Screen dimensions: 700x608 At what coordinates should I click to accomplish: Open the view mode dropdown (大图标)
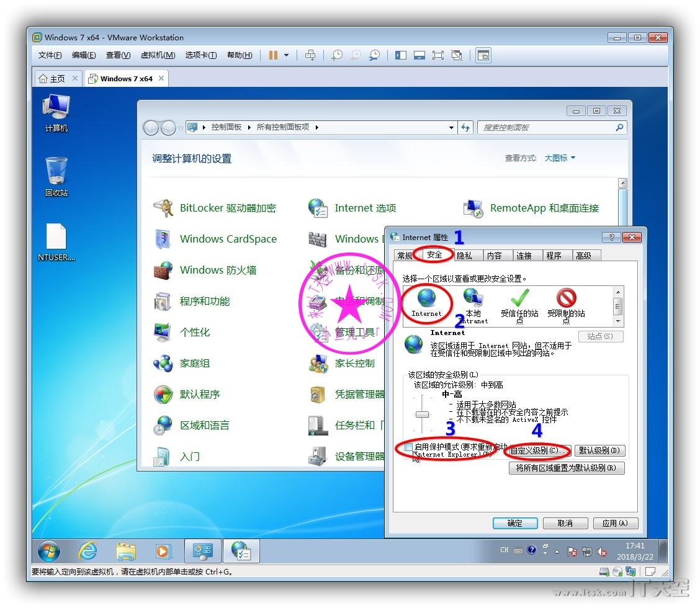pyautogui.click(x=560, y=158)
